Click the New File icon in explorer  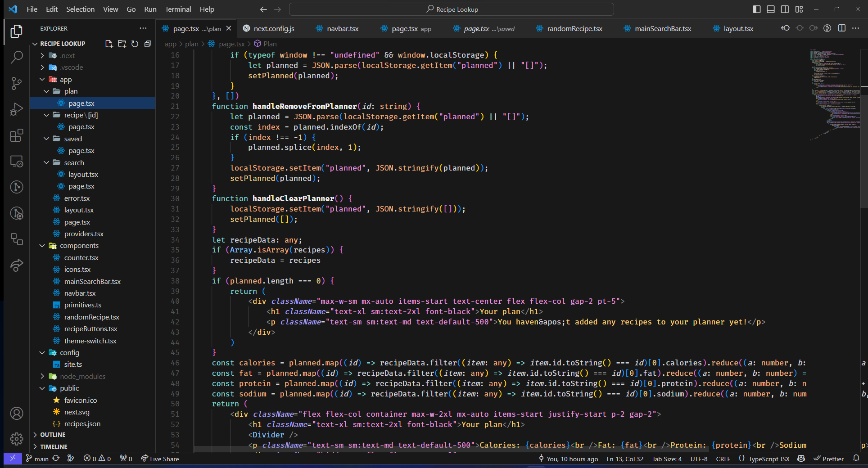(x=109, y=44)
